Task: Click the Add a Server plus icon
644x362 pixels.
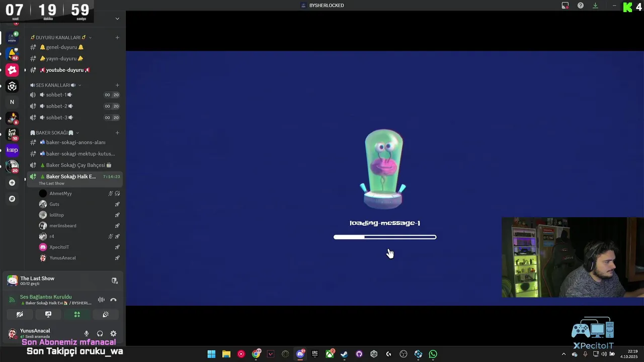Action: coord(12,183)
